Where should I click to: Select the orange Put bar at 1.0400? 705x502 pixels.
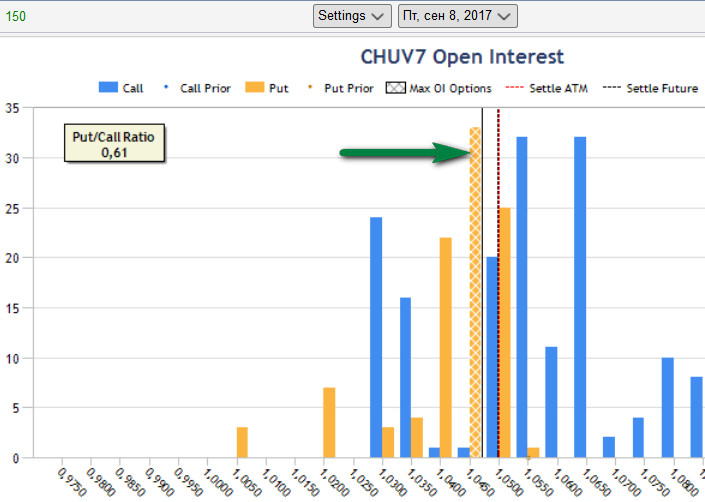click(x=446, y=347)
